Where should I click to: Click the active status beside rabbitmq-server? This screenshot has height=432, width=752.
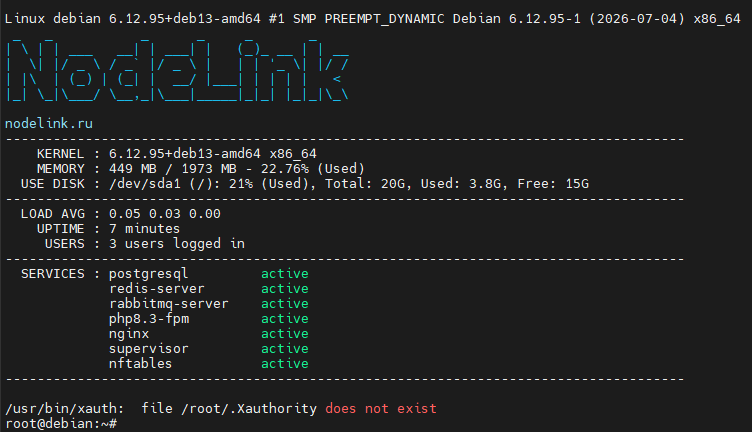point(284,304)
